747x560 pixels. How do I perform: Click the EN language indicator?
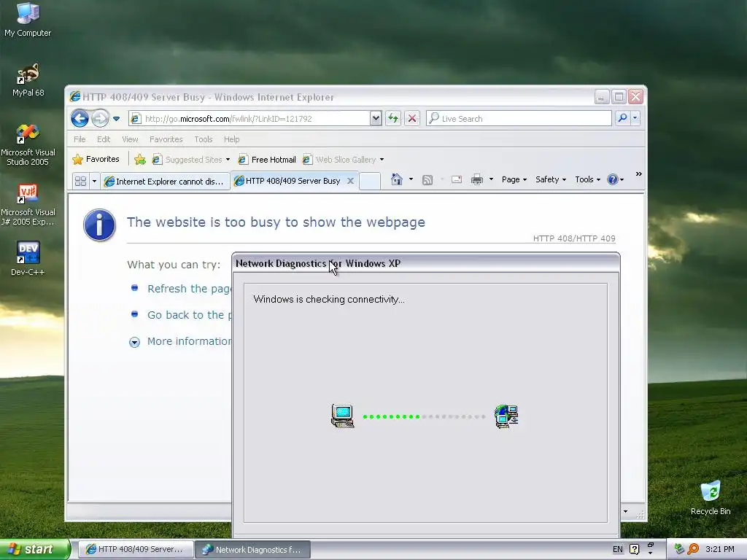pos(617,549)
